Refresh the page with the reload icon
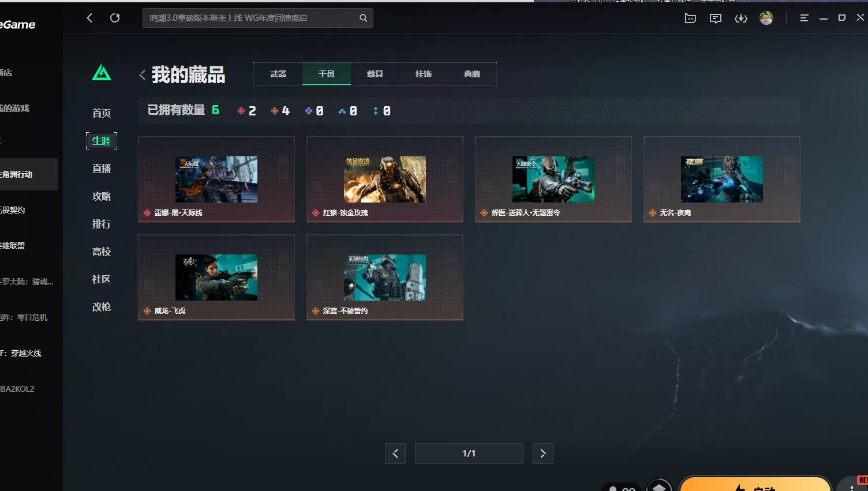Image resolution: width=868 pixels, height=491 pixels. pyautogui.click(x=115, y=18)
